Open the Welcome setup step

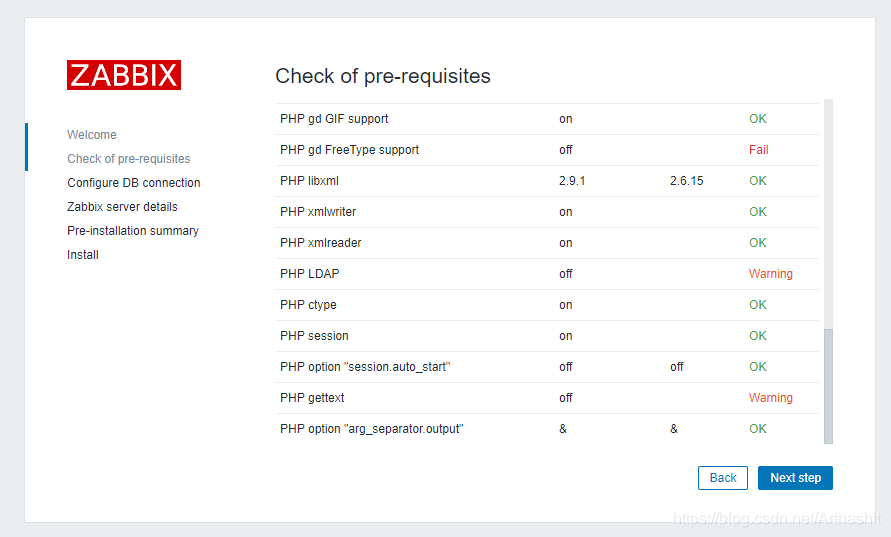click(91, 135)
